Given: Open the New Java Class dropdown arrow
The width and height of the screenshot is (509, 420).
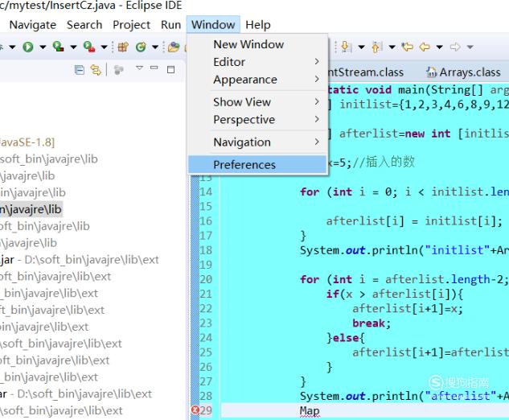Looking at the screenshot, I should coord(155,47).
